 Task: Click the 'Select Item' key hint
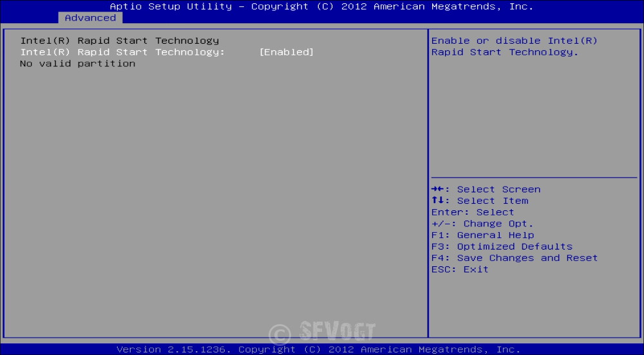(x=480, y=201)
